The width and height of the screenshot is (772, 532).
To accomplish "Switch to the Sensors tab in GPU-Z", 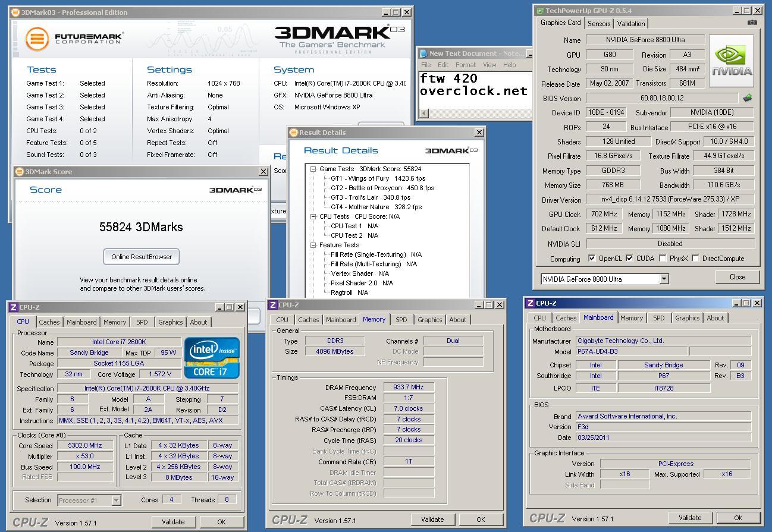I will [x=599, y=24].
